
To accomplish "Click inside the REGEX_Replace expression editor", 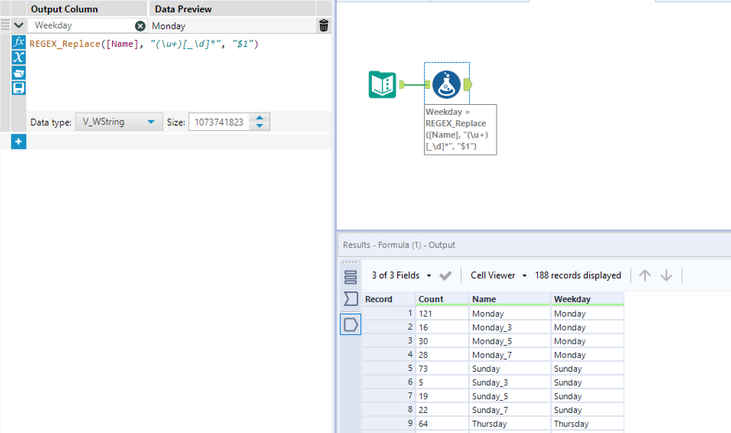I will tap(179, 72).
